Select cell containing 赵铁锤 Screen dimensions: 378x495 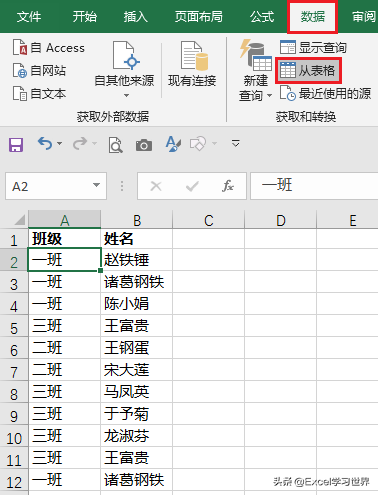click(x=137, y=260)
